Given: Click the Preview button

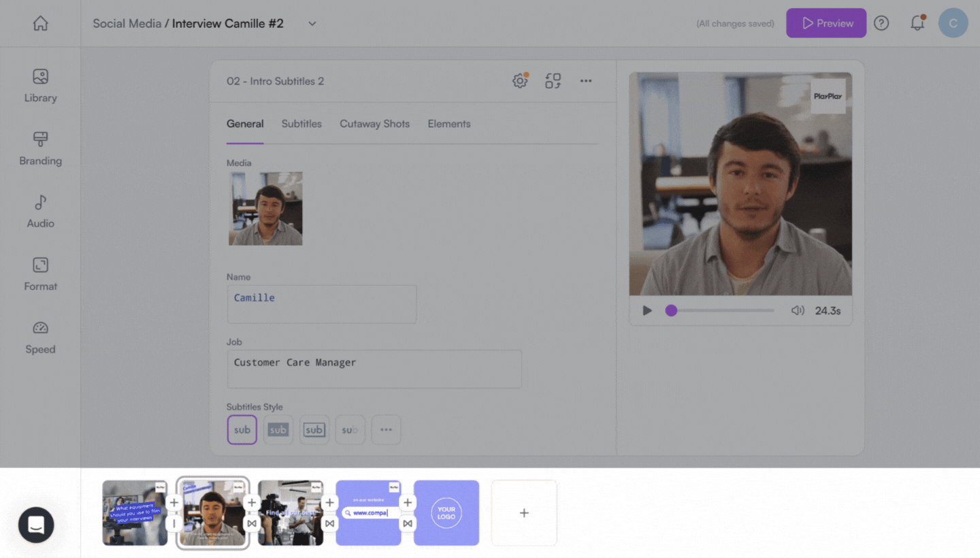Looking at the screenshot, I should [x=826, y=23].
